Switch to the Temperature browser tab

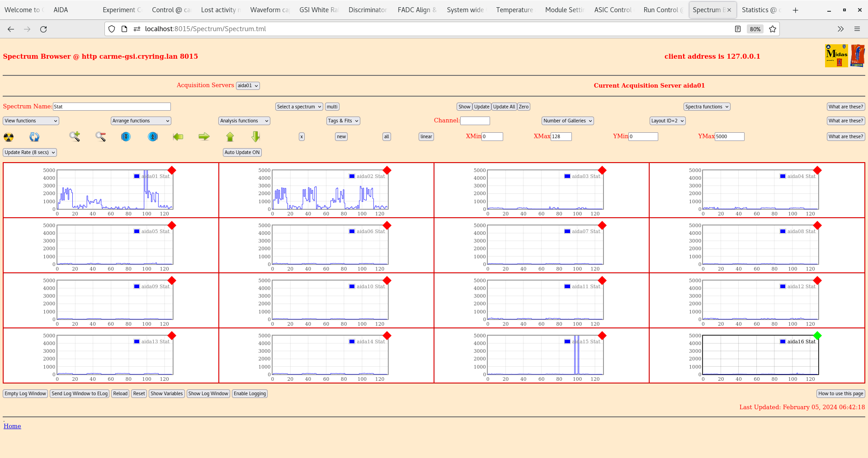pyautogui.click(x=514, y=10)
